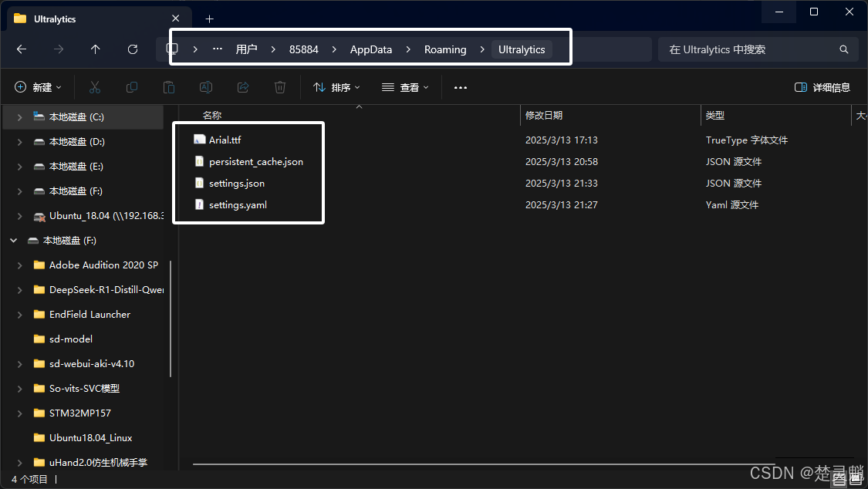This screenshot has height=489, width=868.
Task: Click the forward navigation arrow
Action: [59, 49]
